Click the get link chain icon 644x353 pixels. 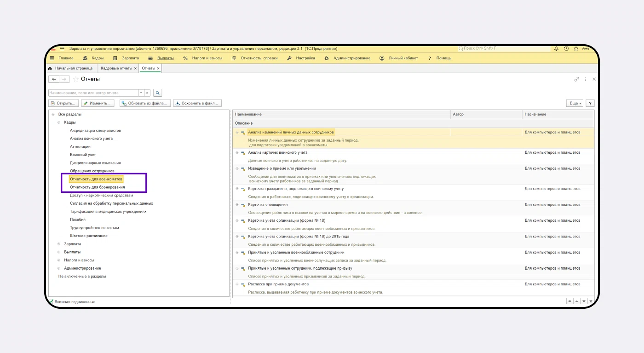(x=576, y=79)
